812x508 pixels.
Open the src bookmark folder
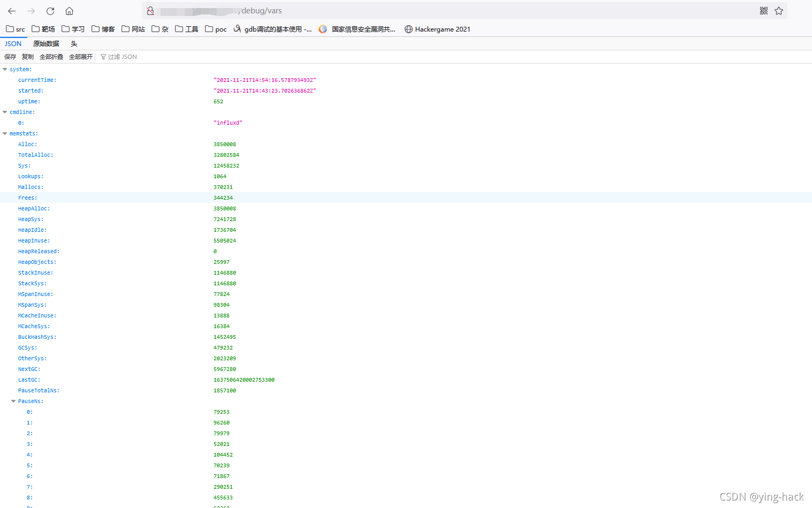pyautogui.click(x=16, y=29)
